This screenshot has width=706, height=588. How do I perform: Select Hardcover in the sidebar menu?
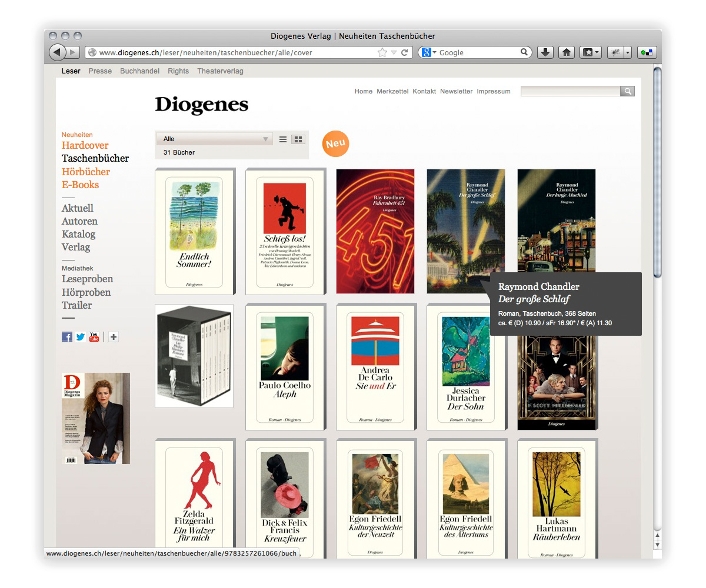pos(85,145)
